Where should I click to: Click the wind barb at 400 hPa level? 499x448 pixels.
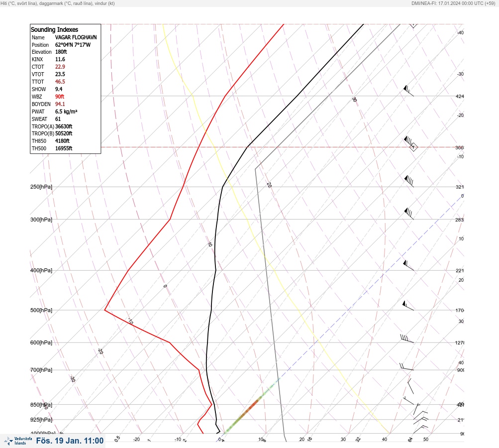point(408,265)
